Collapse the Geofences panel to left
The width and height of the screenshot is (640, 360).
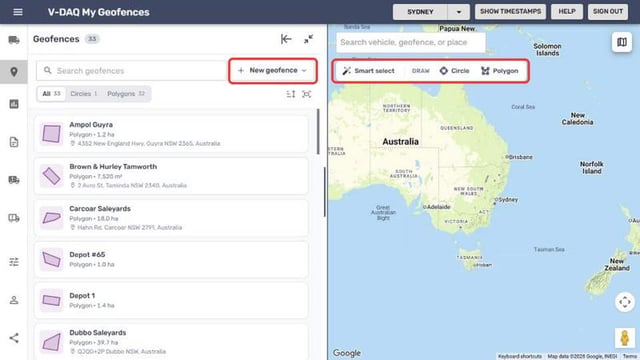pyautogui.click(x=286, y=39)
